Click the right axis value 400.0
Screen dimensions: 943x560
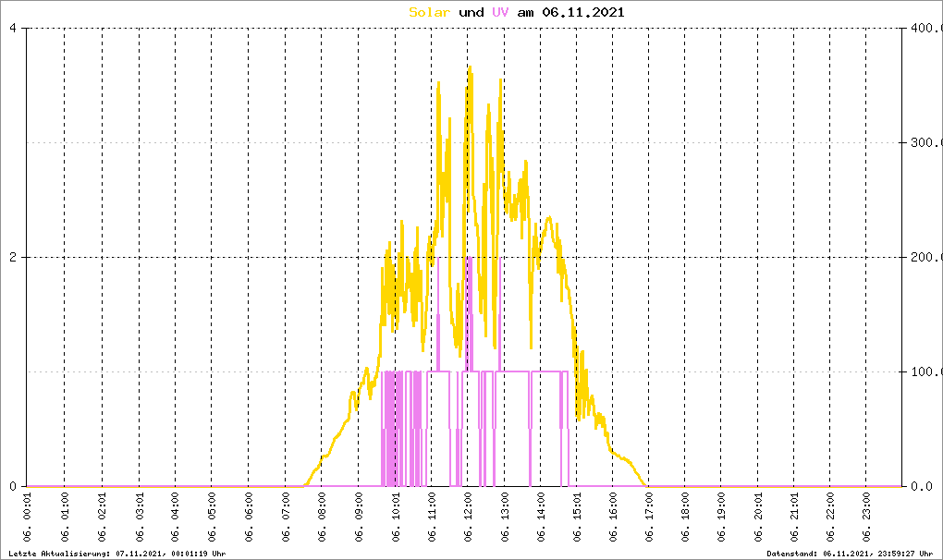coord(923,28)
